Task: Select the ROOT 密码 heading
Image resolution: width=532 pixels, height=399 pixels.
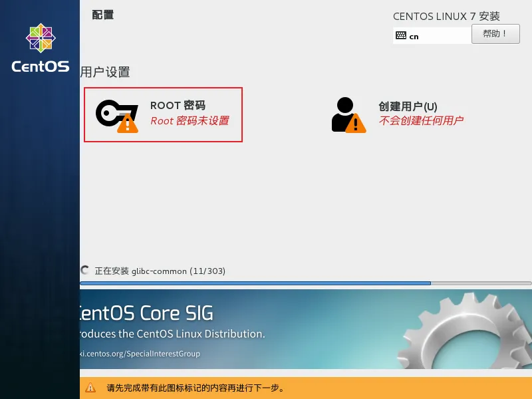Action: 178,105
